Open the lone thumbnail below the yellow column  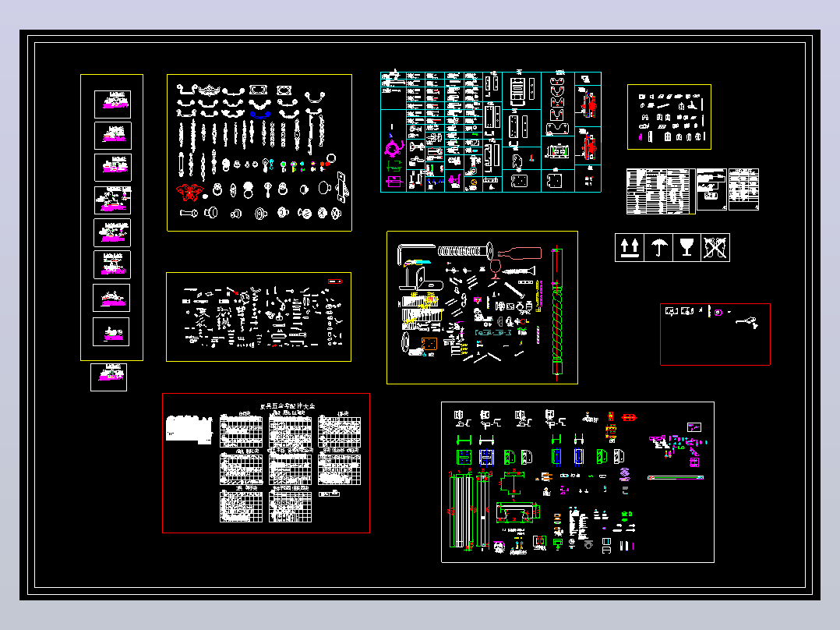point(109,377)
